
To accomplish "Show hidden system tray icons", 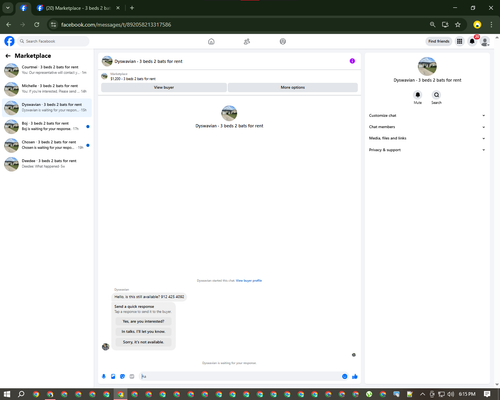I will point(422,394).
